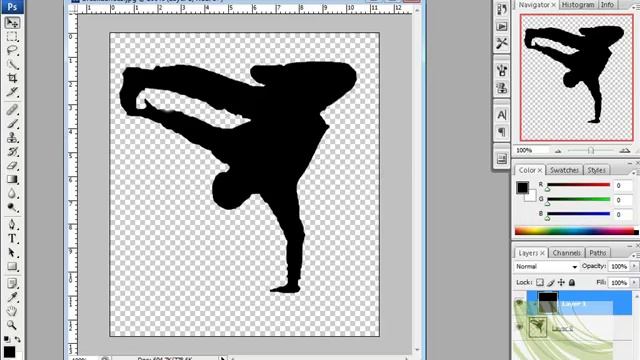Select the Crop tool

(x=12, y=78)
